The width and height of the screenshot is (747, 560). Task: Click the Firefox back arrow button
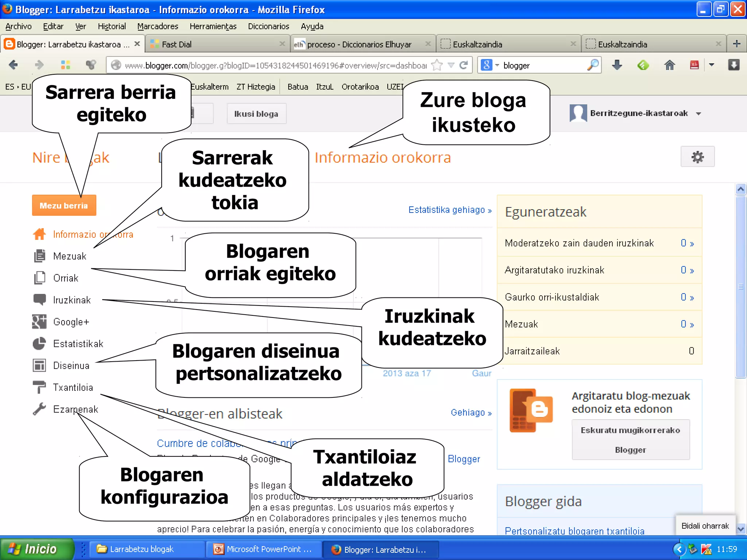(13, 65)
